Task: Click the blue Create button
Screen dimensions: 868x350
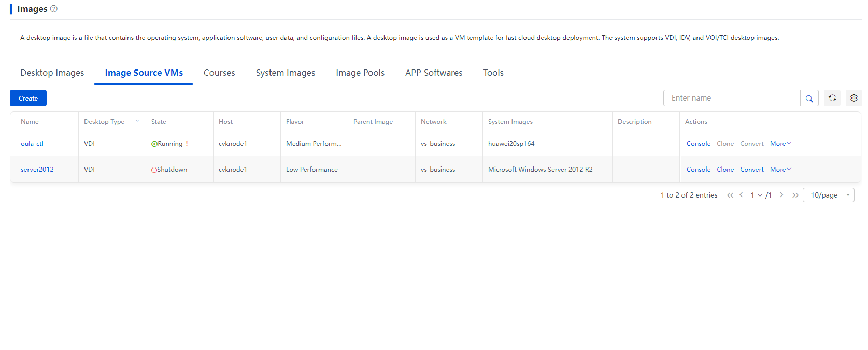Action: click(x=28, y=98)
